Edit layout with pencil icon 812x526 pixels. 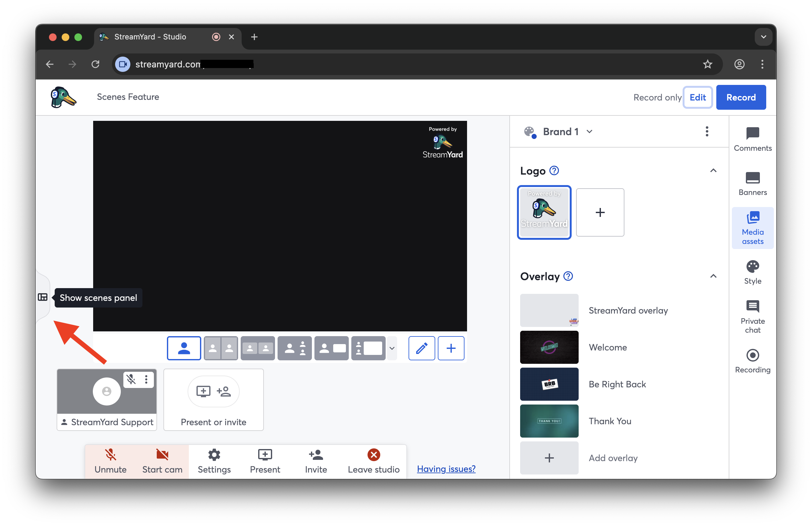[x=422, y=348]
